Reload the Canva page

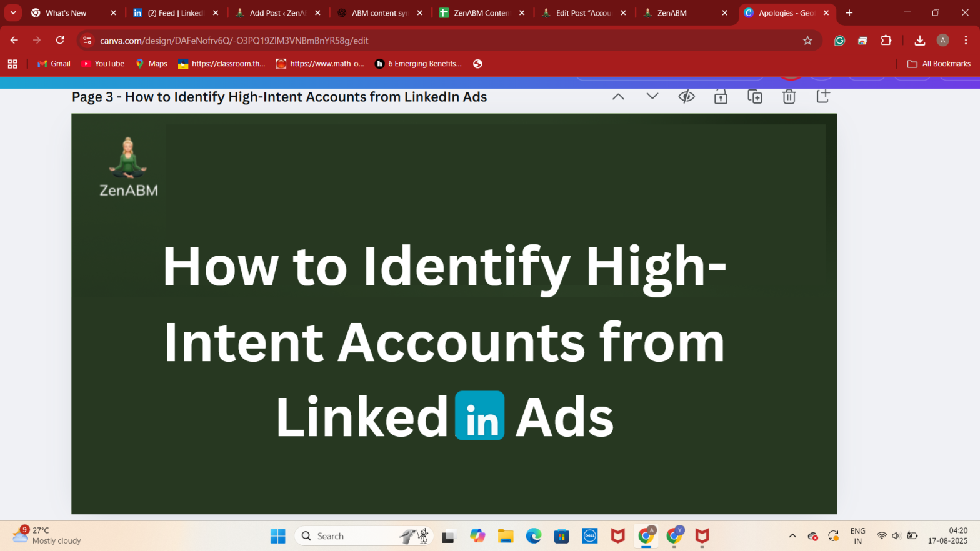[60, 40]
